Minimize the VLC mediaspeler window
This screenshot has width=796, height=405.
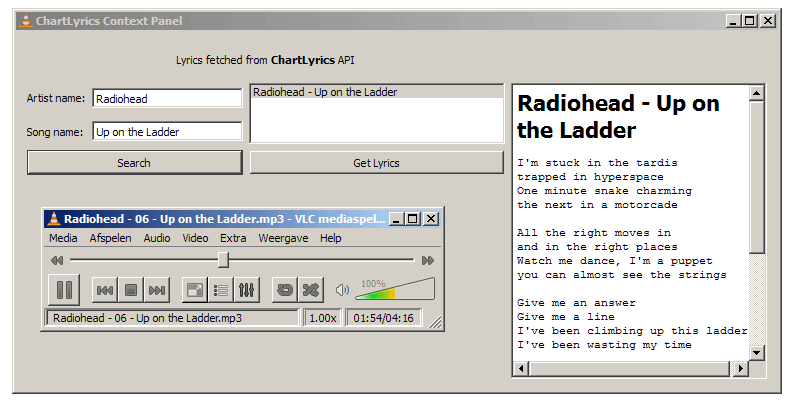(396, 219)
